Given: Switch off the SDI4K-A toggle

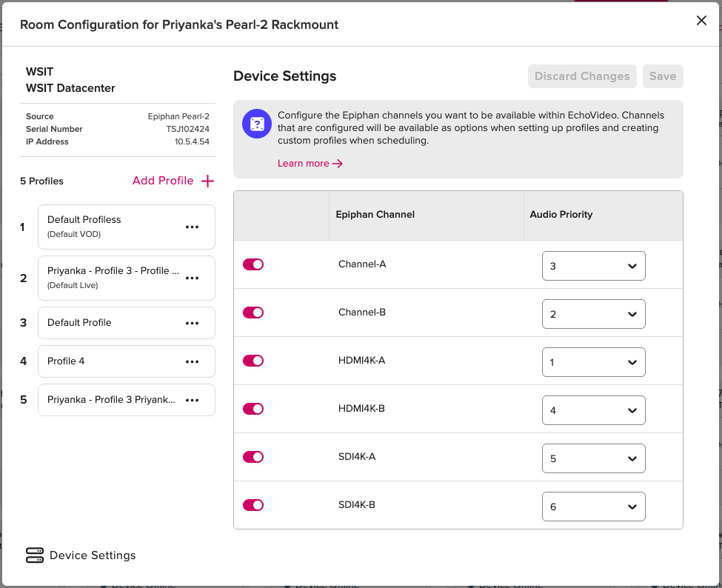Looking at the screenshot, I should 253,457.
